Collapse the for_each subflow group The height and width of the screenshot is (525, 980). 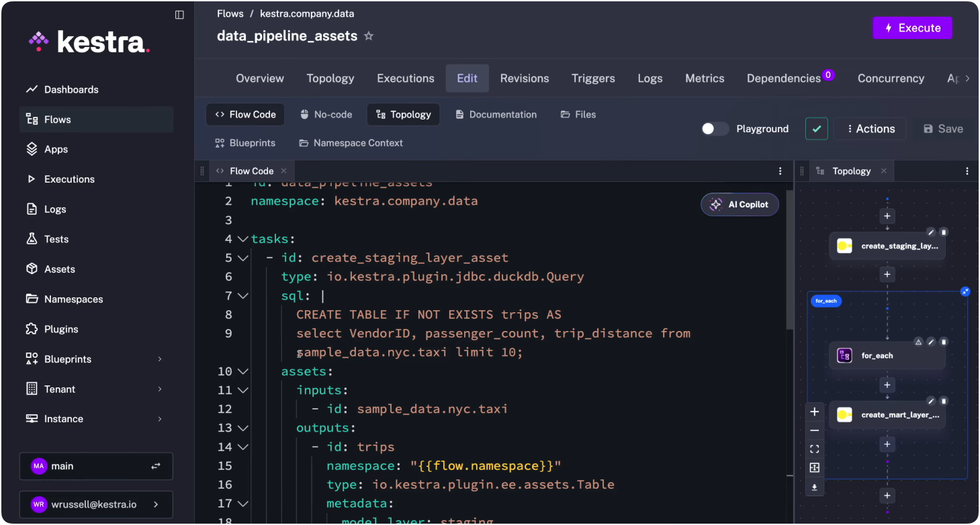(965, 291)
